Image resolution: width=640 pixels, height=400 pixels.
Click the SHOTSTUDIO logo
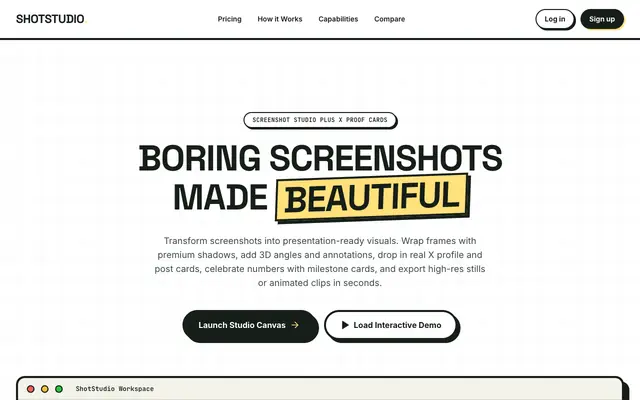[51, 19]
